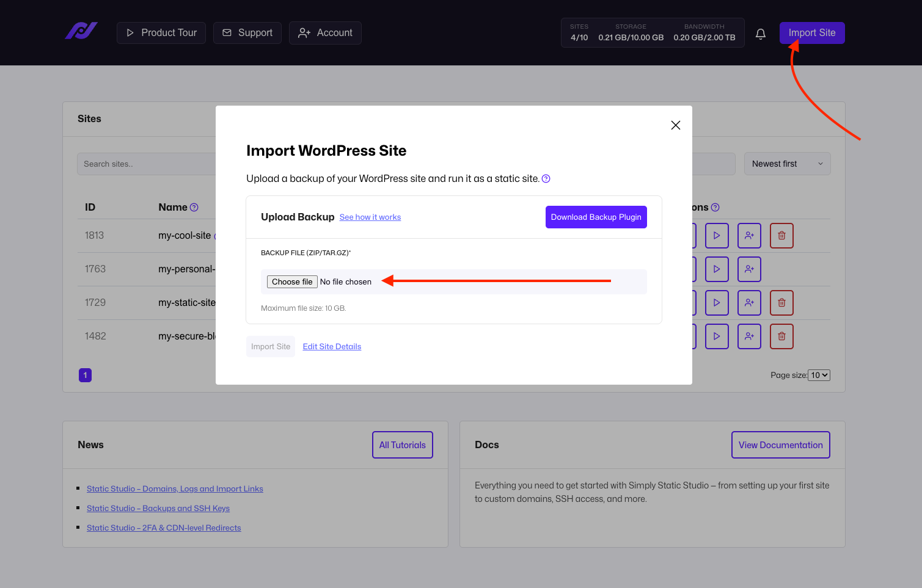Click Choose file to select a backup
The image size is (922, 588).
click(292, 282)
